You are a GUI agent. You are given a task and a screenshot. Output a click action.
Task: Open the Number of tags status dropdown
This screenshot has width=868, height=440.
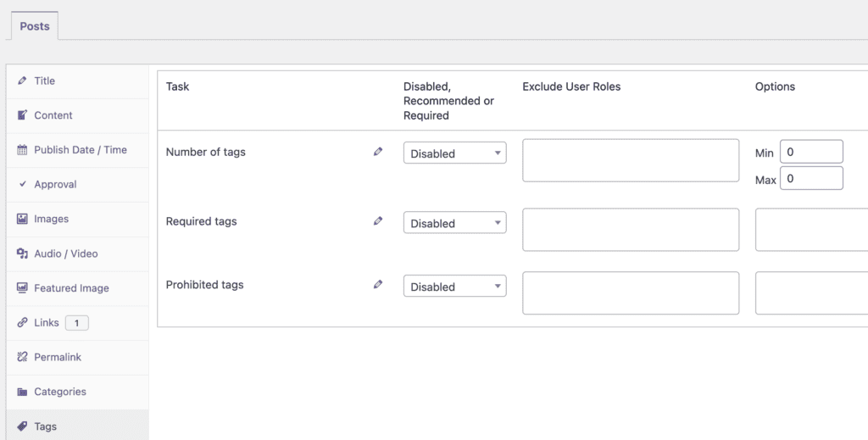coord(454,153)
